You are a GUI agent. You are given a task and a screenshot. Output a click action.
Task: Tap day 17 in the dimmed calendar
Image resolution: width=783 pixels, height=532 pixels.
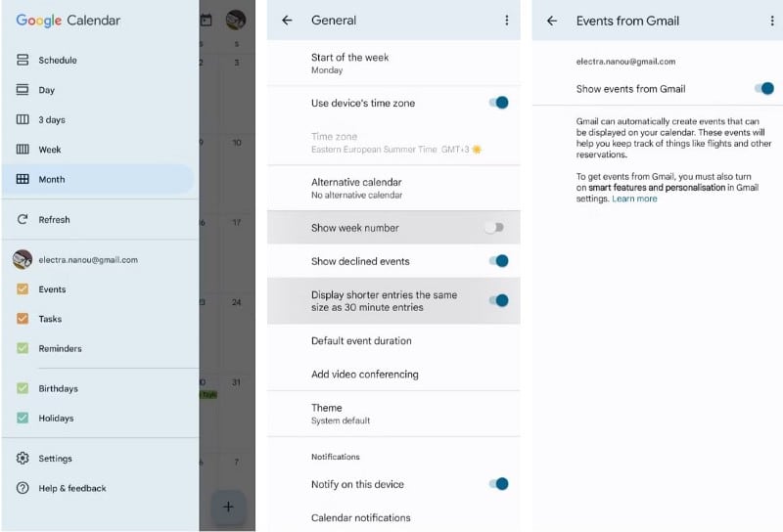coord(236,223)
